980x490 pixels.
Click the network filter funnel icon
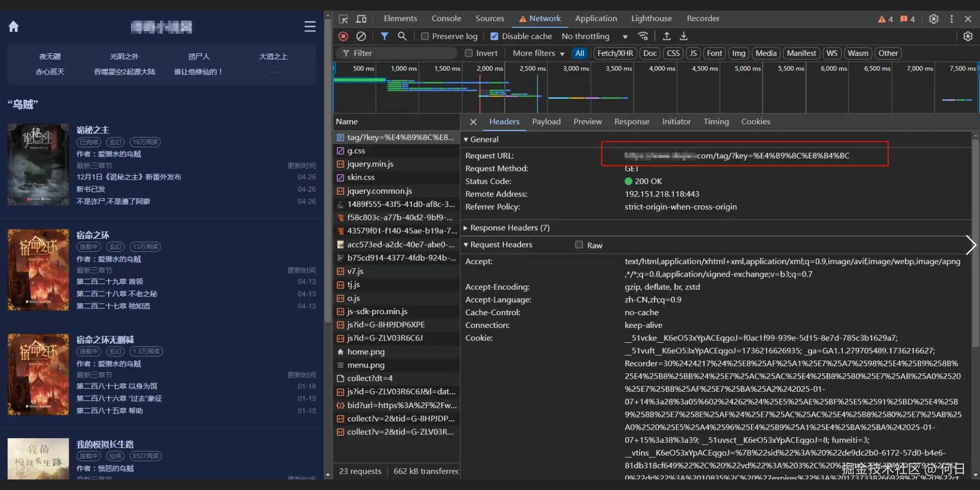[384, 36]
